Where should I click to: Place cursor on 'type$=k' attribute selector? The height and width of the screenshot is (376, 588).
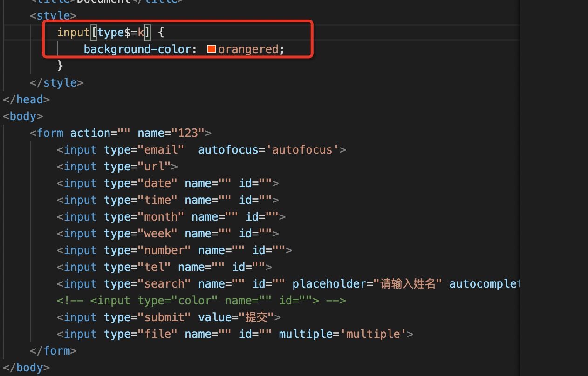(121, 32)
